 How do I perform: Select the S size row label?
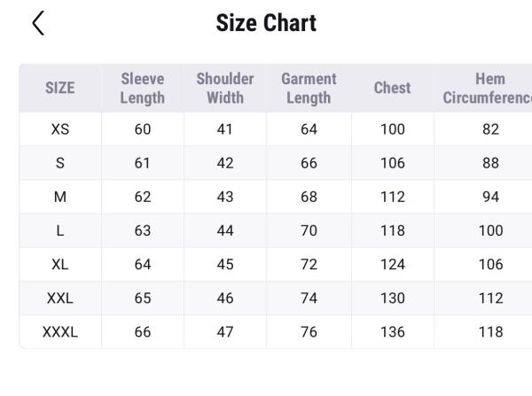[x=60, y=163]
